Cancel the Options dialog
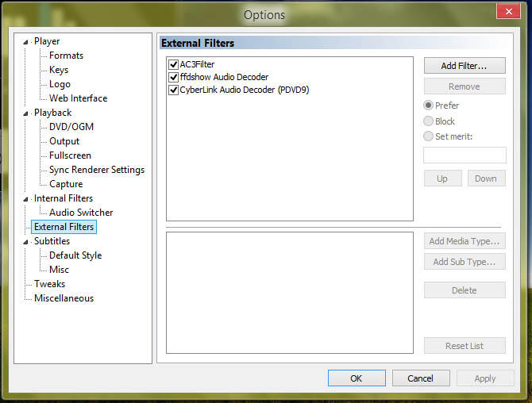Viewport: 532px width, 403px height. 420,378
